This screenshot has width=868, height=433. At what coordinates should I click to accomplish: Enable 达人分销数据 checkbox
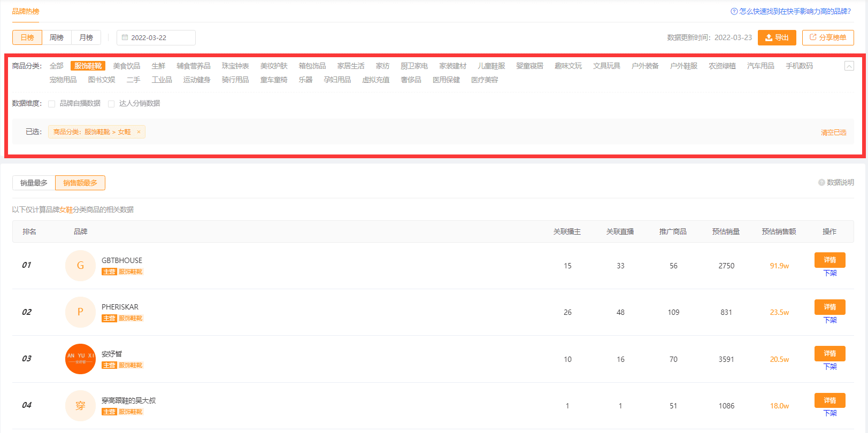pyautogui.click(x=111, y=104)
